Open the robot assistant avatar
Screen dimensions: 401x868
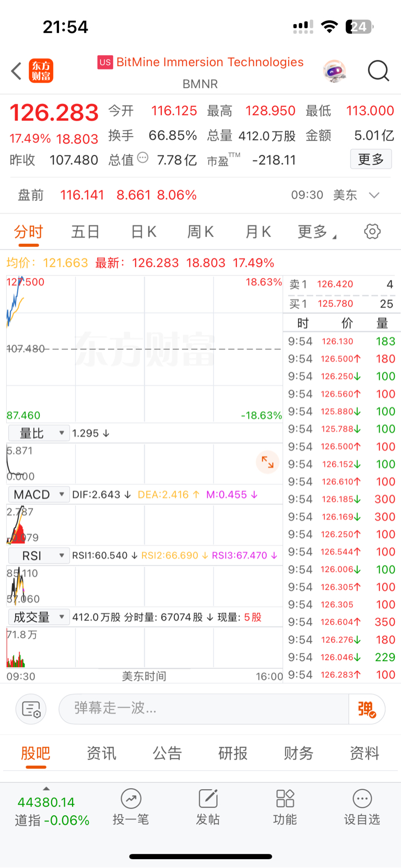click(334, 71)
